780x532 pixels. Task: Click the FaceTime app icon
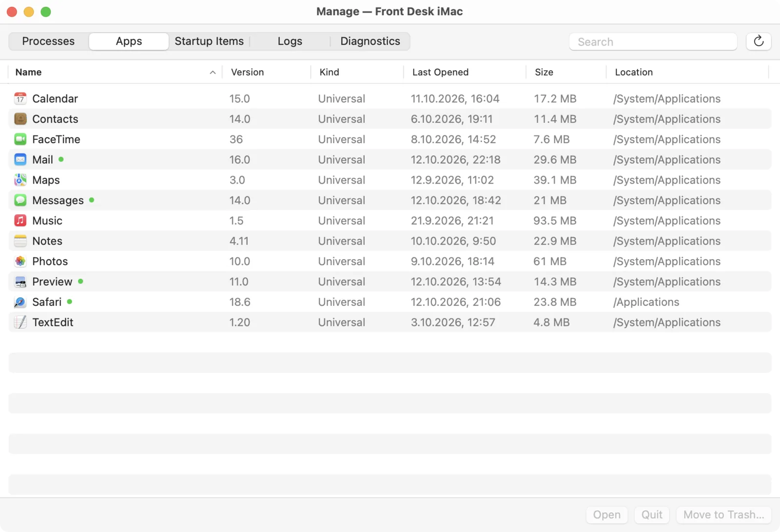click(x=20, y=139)
